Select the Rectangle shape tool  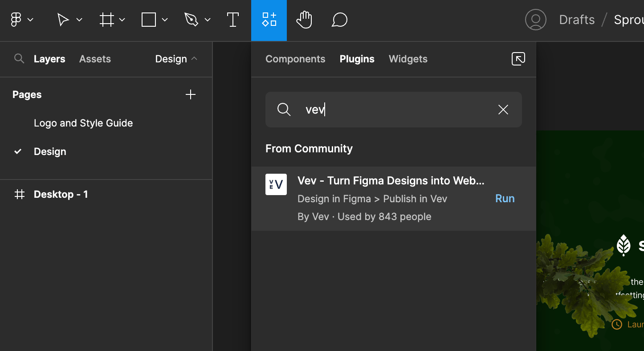click(x=149, y=20)
